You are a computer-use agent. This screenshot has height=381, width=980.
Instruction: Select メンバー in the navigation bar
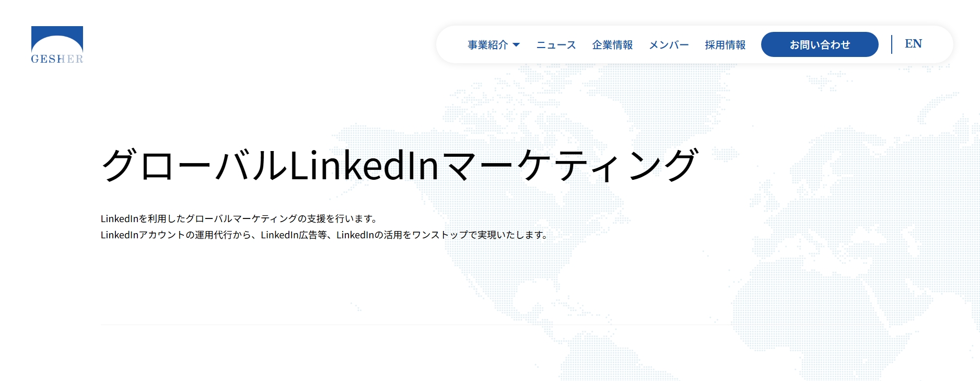pos(669,45)
